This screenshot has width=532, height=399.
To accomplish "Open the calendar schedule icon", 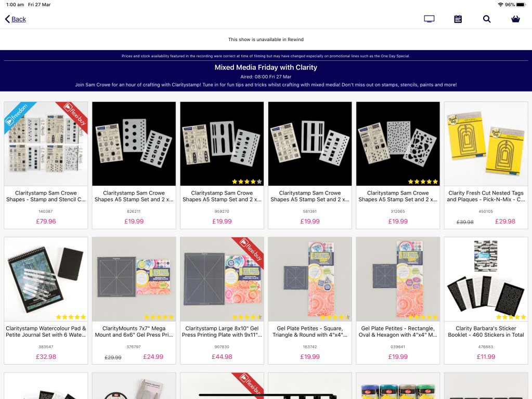I will [x=458, y=19].
